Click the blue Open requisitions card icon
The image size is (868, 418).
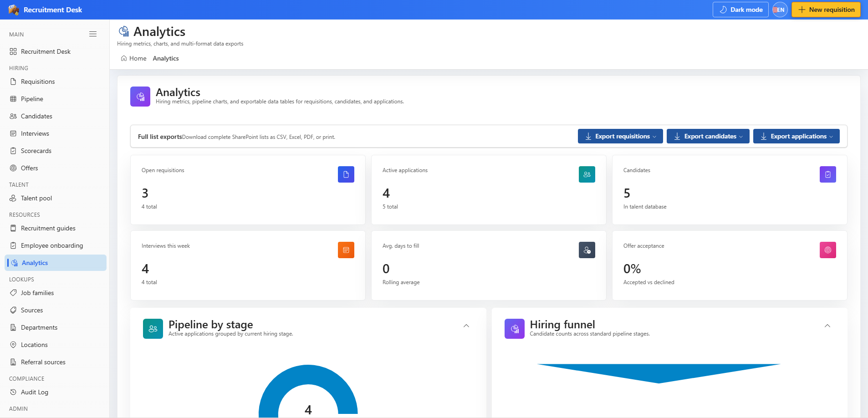pyautogui.click(x=346, y=174)
